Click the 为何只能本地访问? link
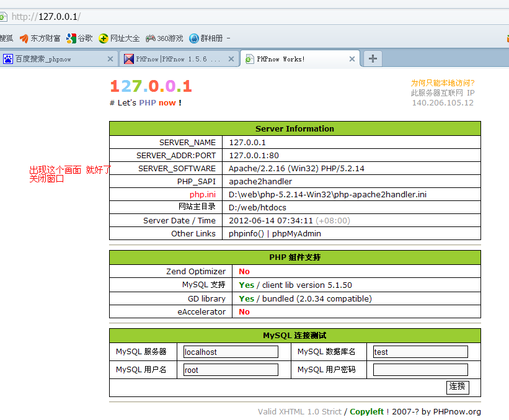 (x=443, y=83)
